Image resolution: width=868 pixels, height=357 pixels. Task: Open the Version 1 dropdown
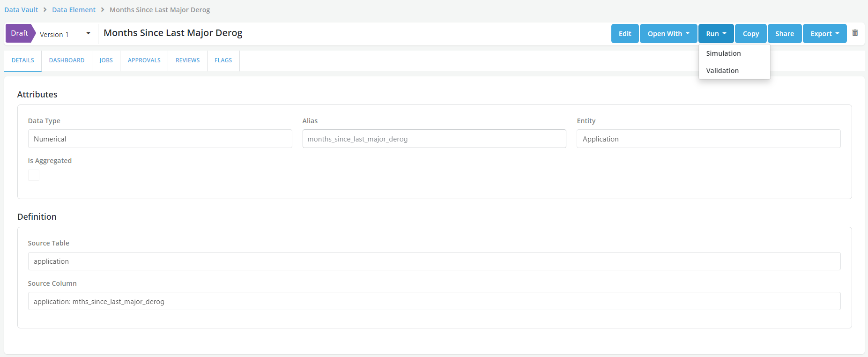click(65, 34)
